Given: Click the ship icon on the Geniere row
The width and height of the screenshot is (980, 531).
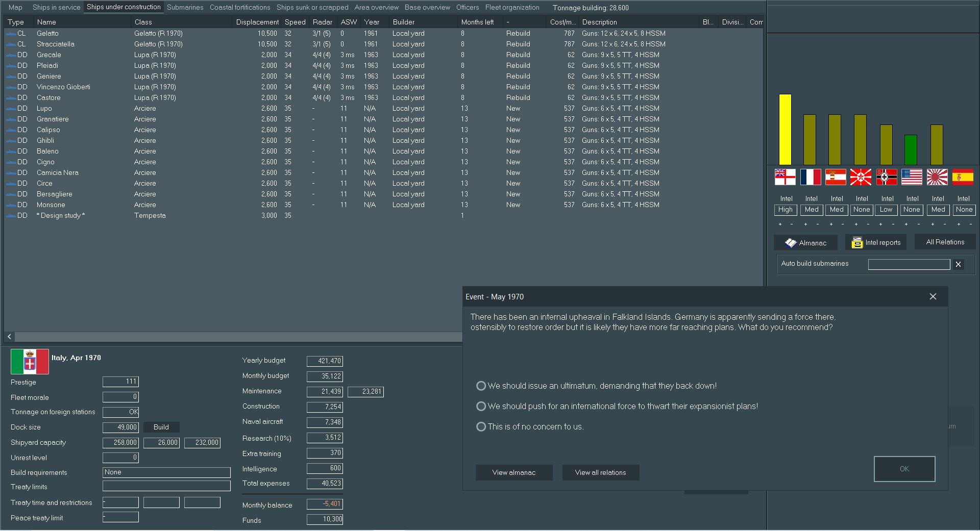Looking at the screenshot, I should pyautogui.click(x=11, y=77).
